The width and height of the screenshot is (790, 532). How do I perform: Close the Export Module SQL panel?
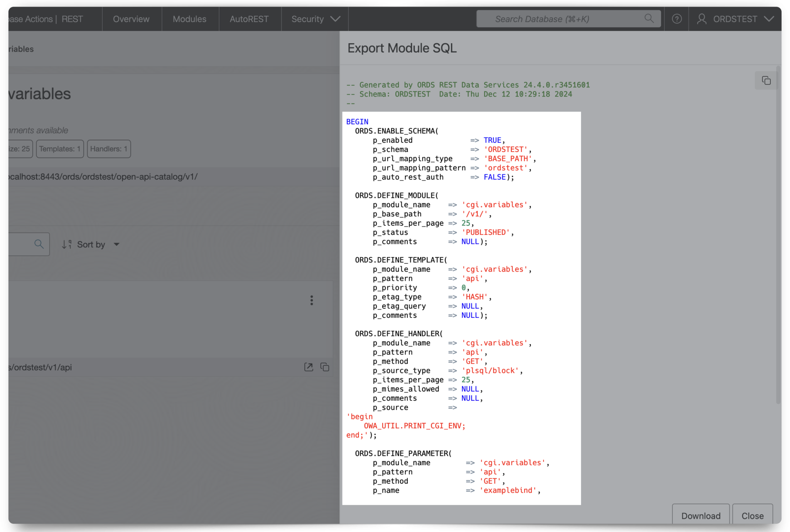click(752, 515)
